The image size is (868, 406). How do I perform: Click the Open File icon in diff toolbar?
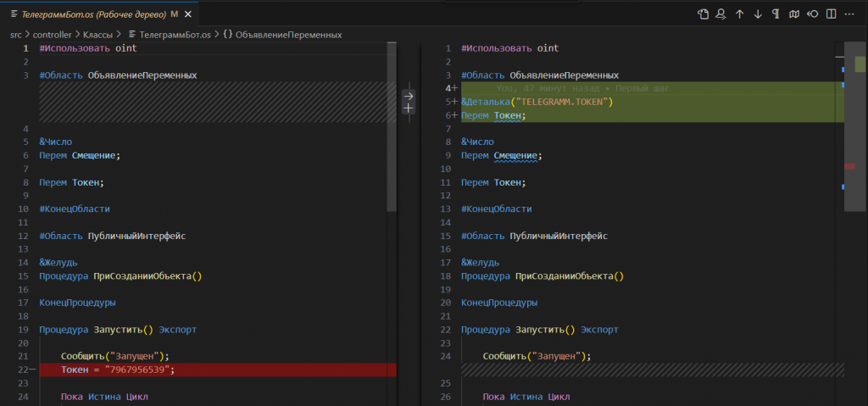coord(703,14)
